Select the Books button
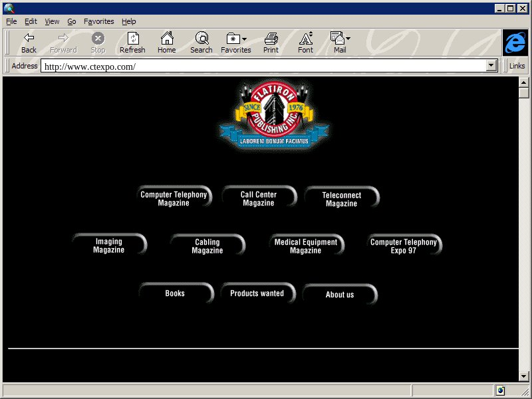532x399 pixels. [x=175, y=293]
